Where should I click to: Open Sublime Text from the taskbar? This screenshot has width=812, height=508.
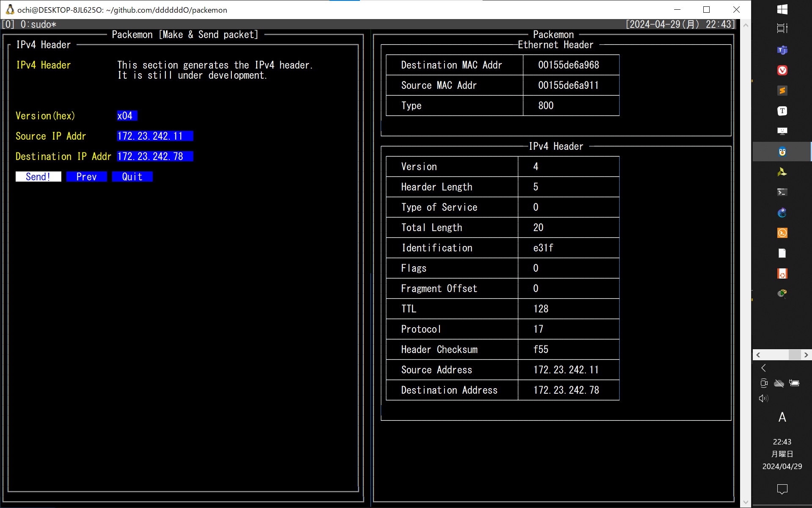(782, 91)
